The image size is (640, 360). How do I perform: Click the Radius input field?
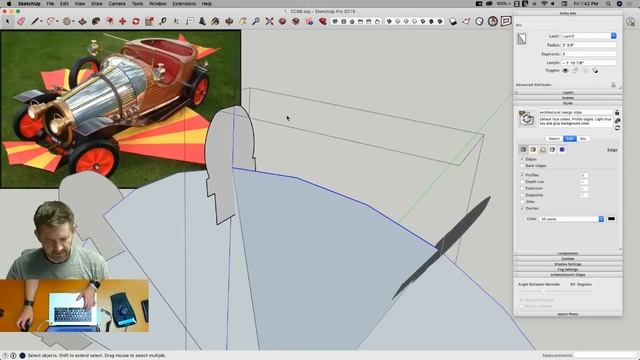(x=589, y=45)
